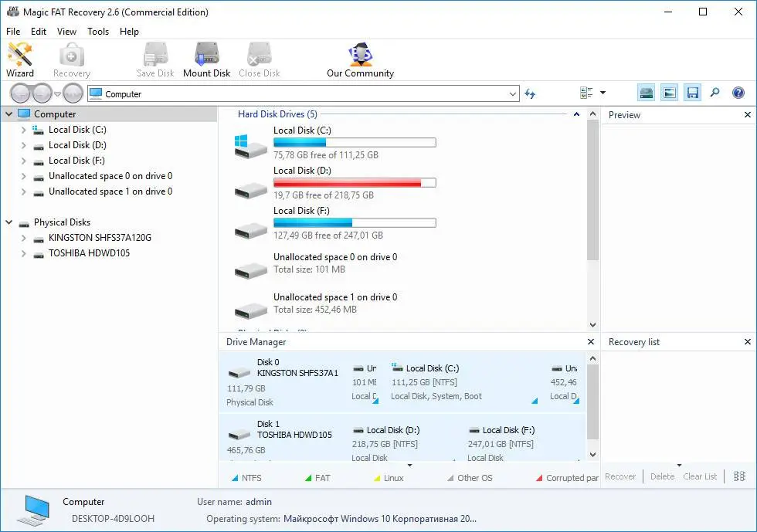The height and width of the screenshot is (532, 757).
Task: Expand KINGSTON SHFS37A120G tree node
Action: pyautogui.click(x=23, y=238)
